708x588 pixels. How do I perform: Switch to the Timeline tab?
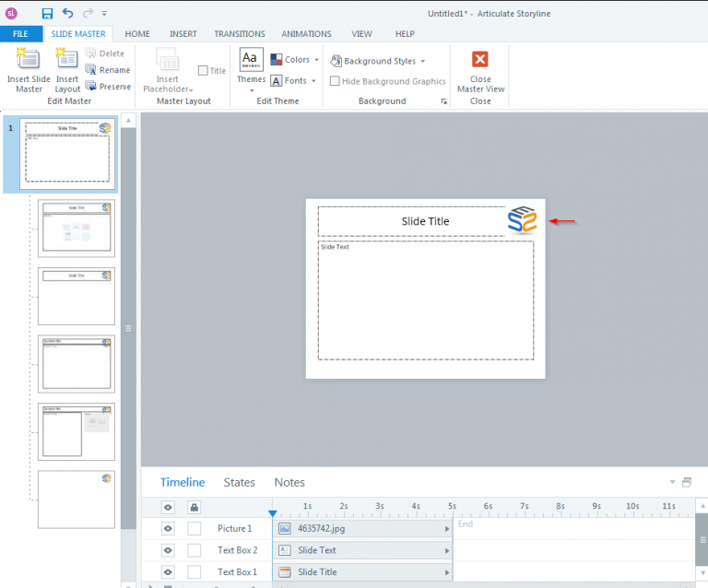[x=183, y=482]
